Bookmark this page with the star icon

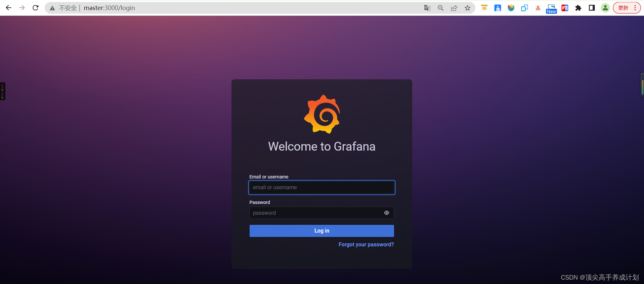click(x=468, y=8)
